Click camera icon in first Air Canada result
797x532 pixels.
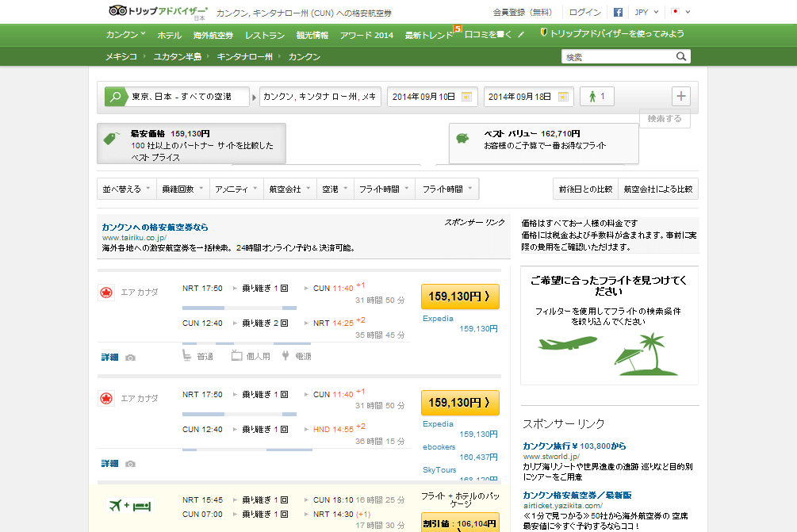pyautogui.click(x=131, y=358)
